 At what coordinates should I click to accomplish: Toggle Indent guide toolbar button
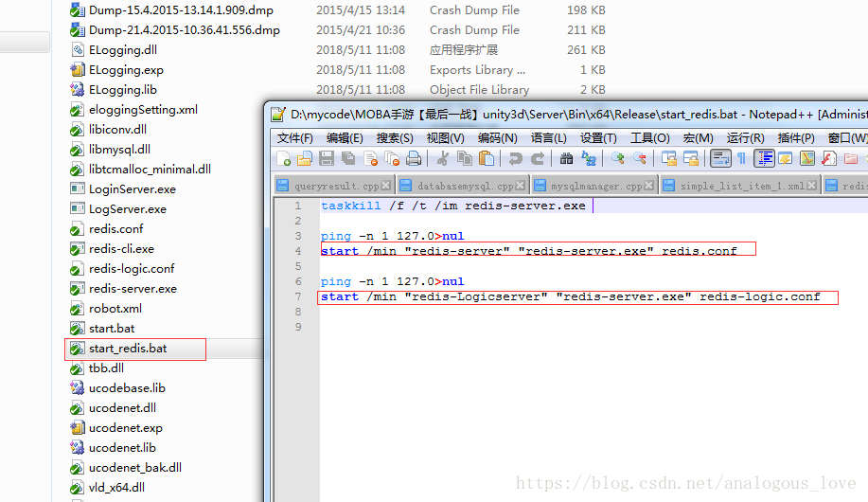click(764, 159)
